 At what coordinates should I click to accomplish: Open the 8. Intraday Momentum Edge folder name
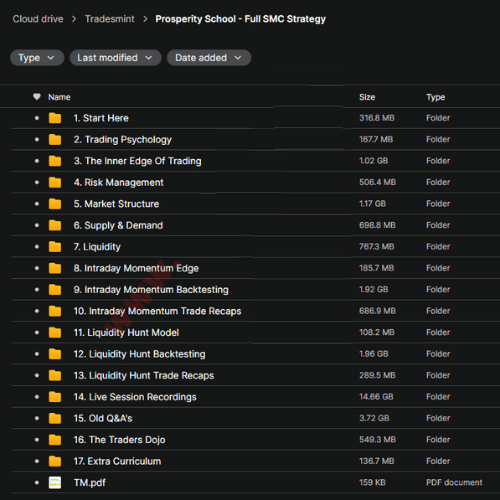(136, 268)
